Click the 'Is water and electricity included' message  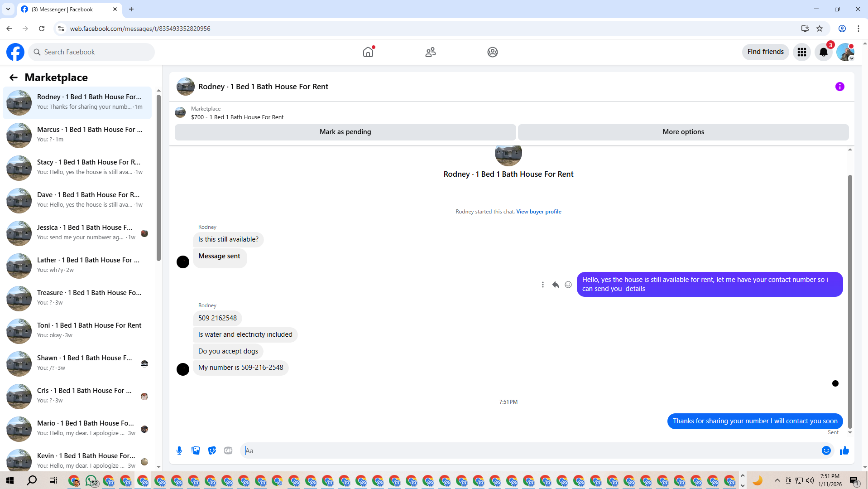[245, 334]
